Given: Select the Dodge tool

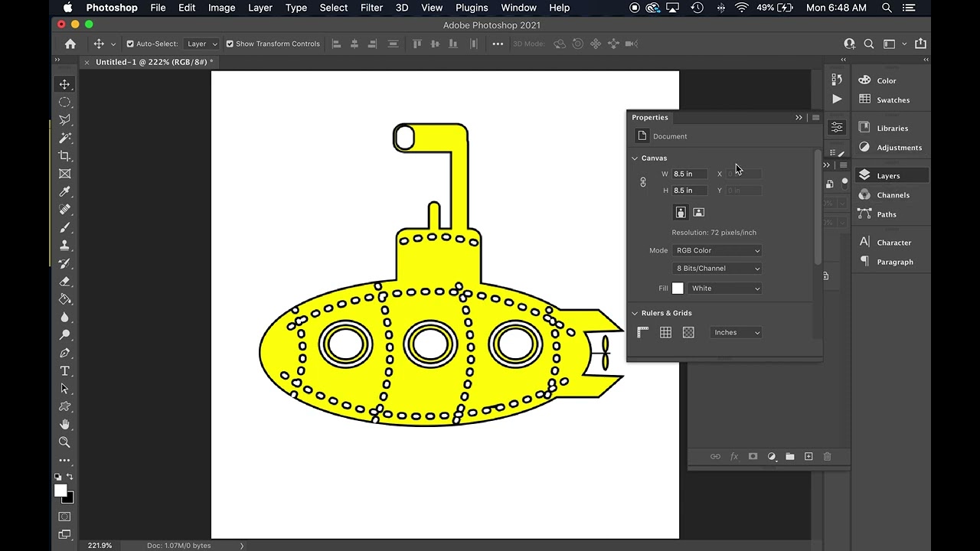Looking at the screenshot, I should [65, 334].
